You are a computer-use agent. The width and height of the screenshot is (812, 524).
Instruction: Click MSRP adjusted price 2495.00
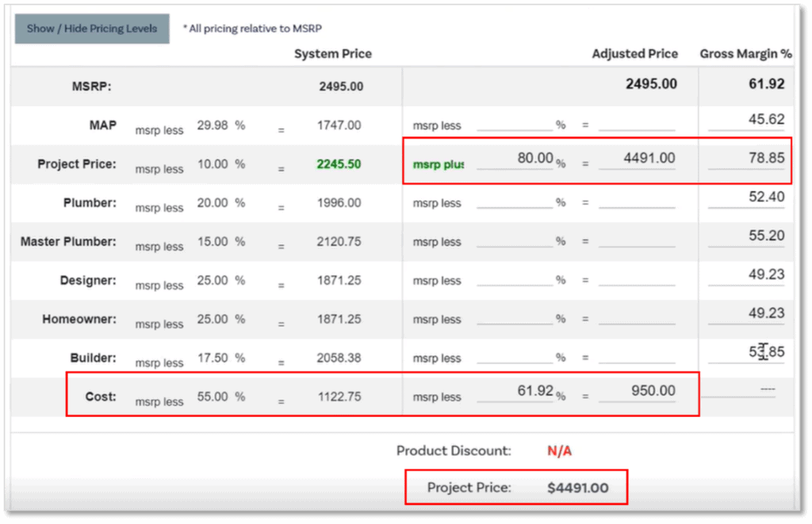[651, 84]
